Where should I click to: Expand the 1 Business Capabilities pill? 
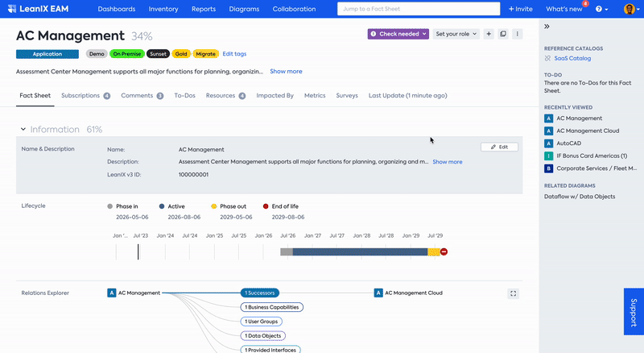pyautogui.click(x=272, y=307)
